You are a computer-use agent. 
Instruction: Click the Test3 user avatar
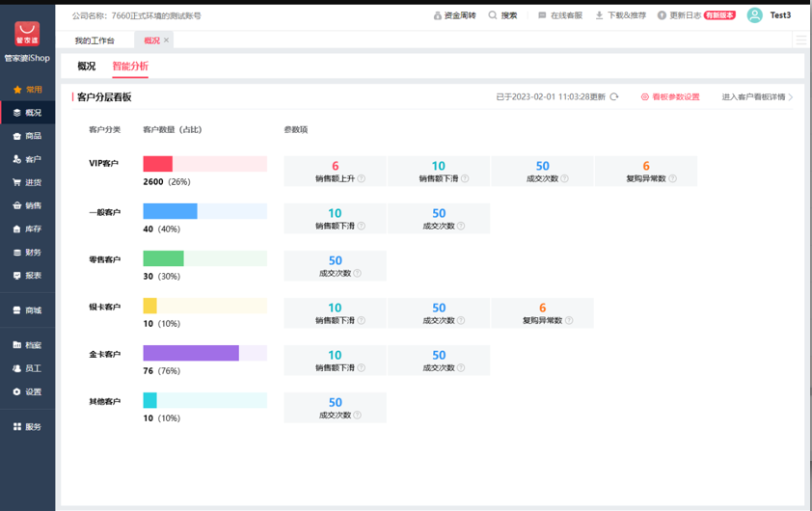coord(754,15)
